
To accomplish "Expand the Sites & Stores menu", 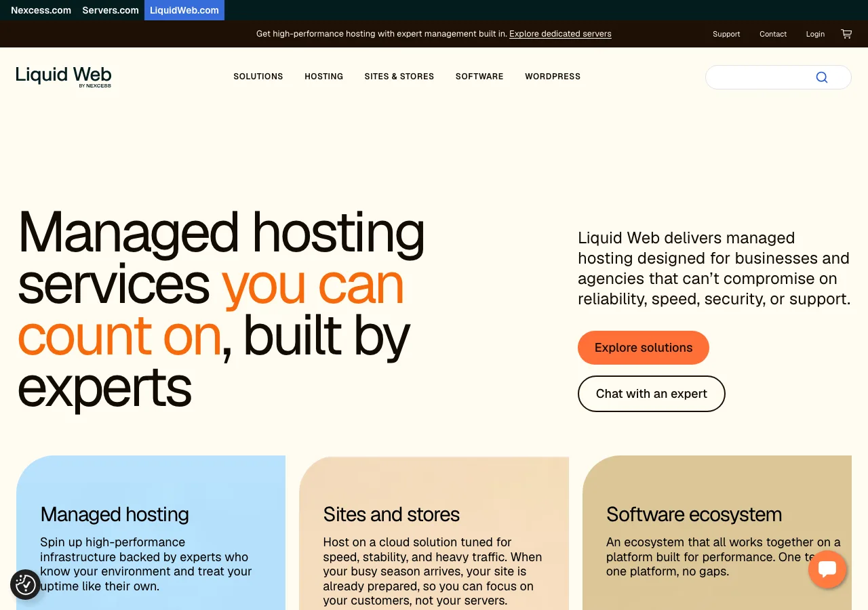I will (x=399, y=77).
